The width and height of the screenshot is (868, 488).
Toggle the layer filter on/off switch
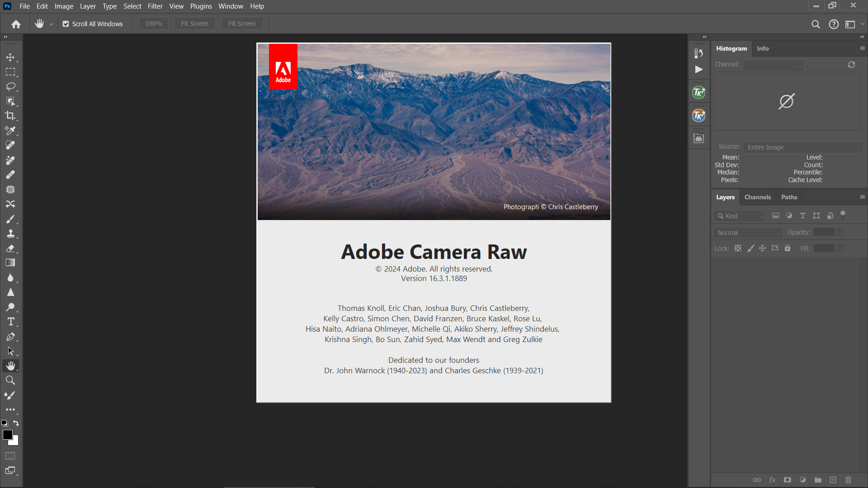pos(843,215)
